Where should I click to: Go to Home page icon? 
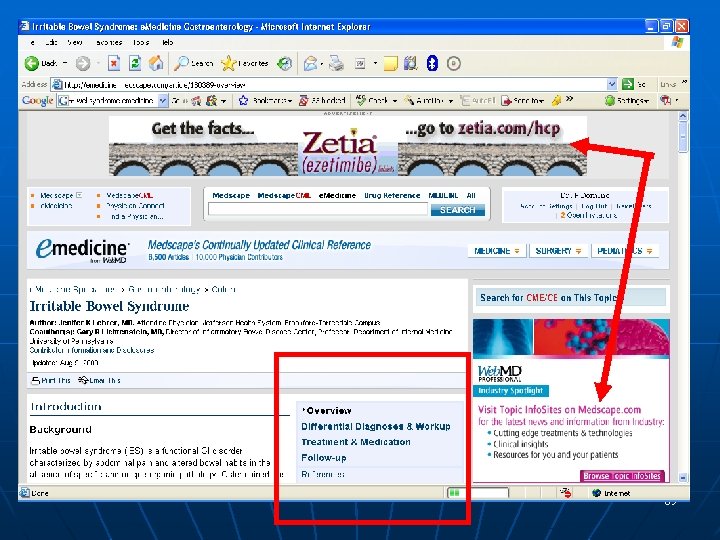pos(156,63)
